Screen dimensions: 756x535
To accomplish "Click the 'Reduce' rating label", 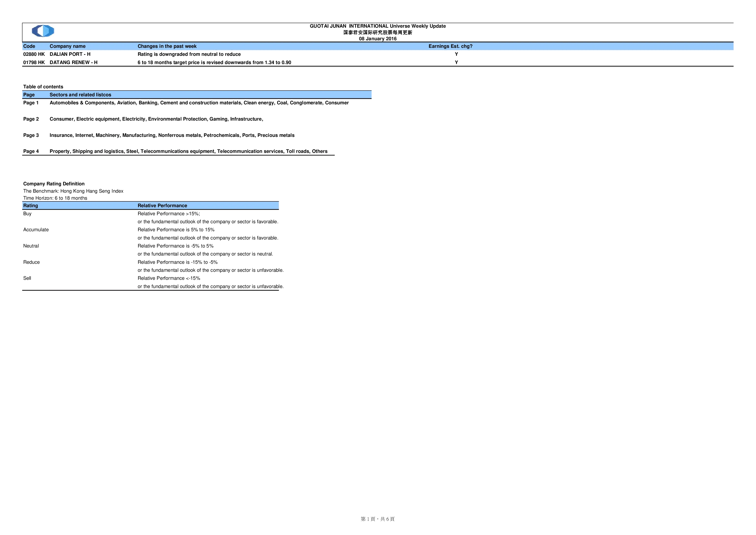I will coord(31,262).
